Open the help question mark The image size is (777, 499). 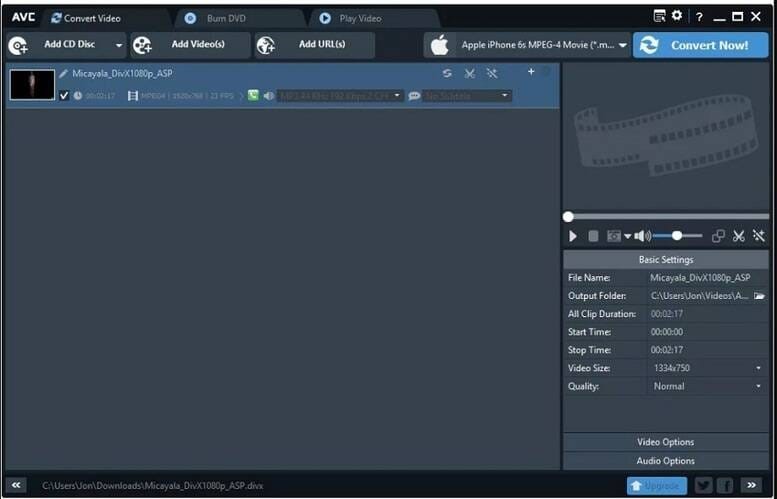pyautogui.click(x=699, y=17)
